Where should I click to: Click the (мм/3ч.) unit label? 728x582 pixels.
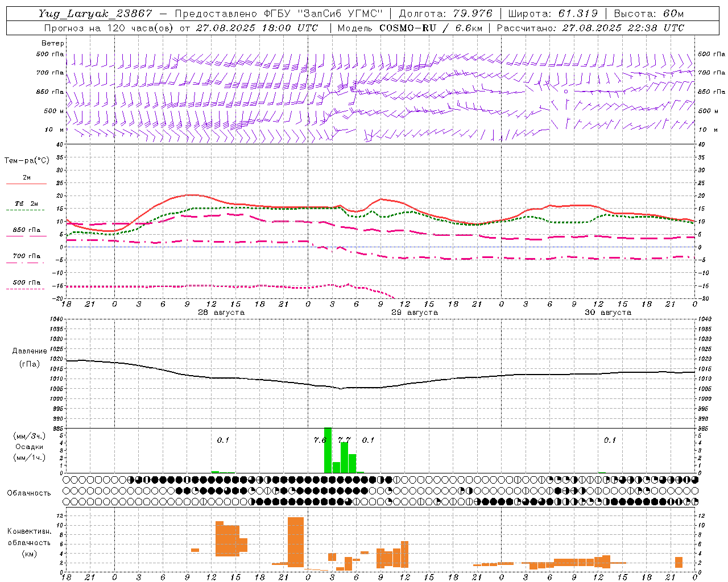click(30, 436)
